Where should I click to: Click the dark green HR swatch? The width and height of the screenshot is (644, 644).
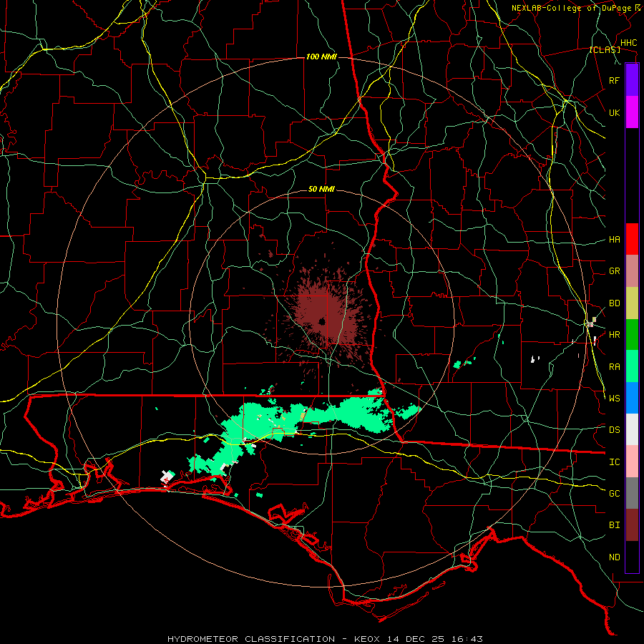(632, 335)
